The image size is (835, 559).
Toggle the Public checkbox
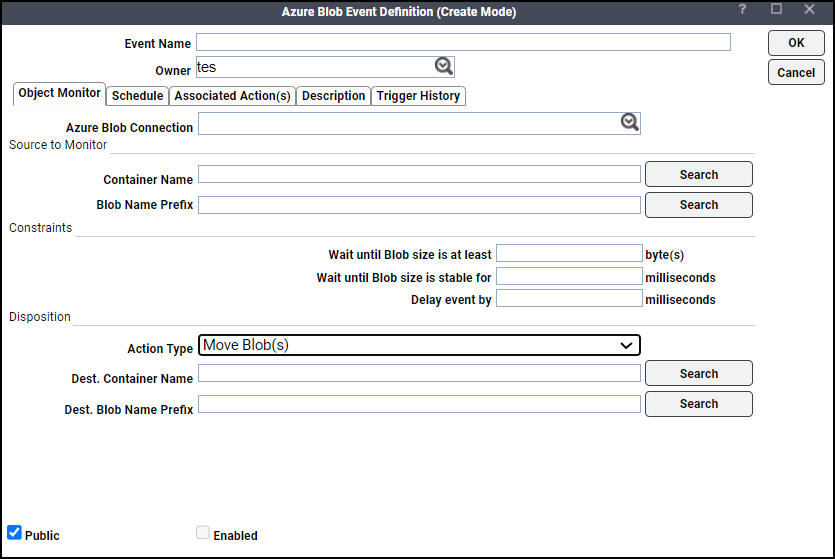pos(14,532)
